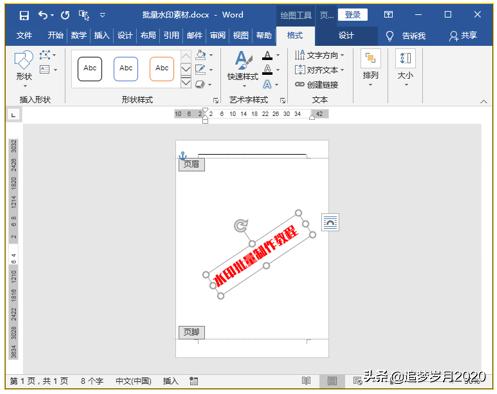497x394 pixels.
Task: Click the shape outline pencil icon
Action: point(201,69)
